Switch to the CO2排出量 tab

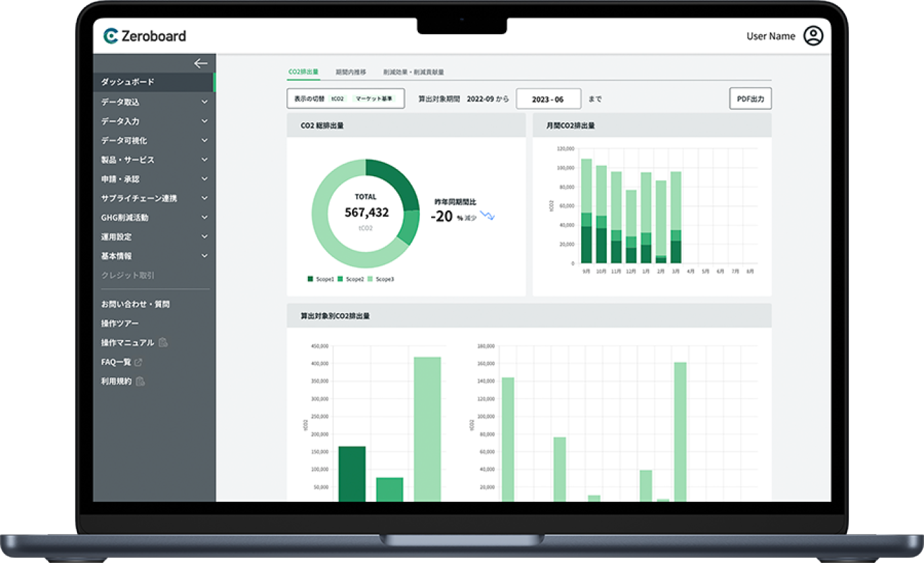click(x=303, y=72)
